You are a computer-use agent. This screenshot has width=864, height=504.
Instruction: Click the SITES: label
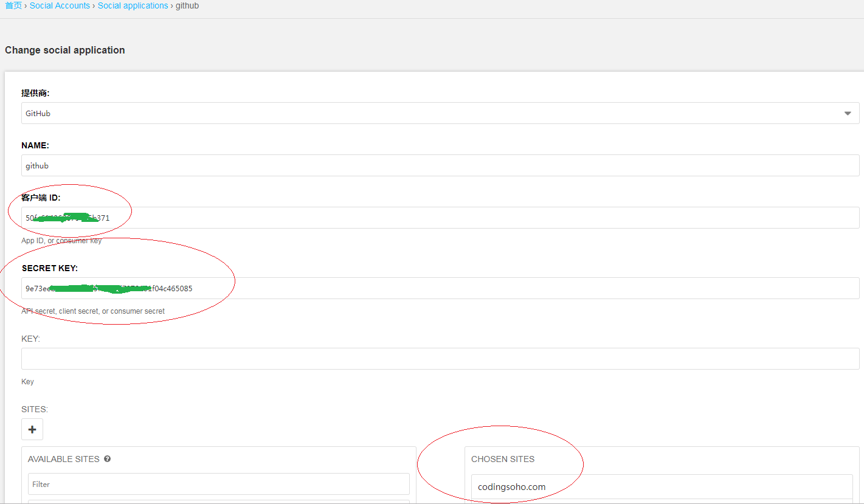[x=35, y=409]
